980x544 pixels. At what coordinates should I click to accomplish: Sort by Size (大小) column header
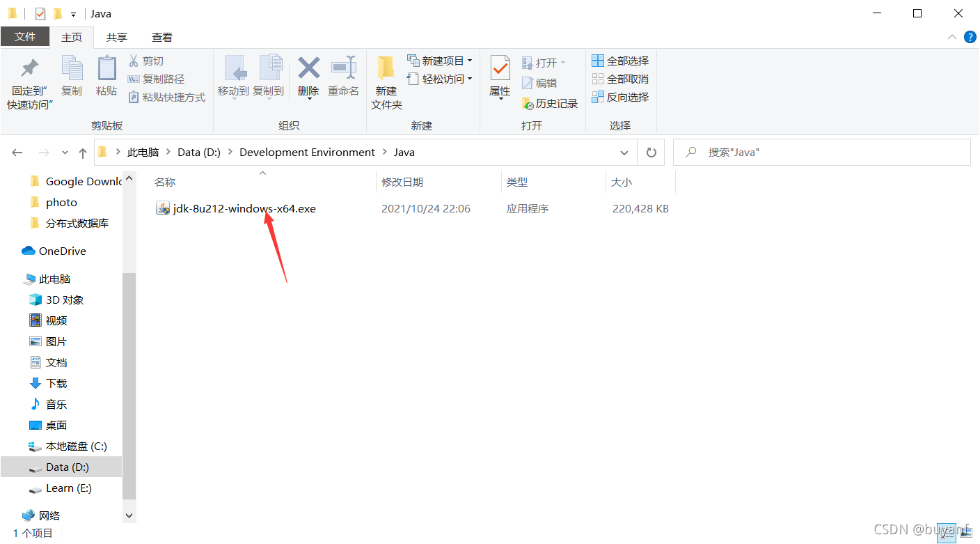tap(622, 182)
